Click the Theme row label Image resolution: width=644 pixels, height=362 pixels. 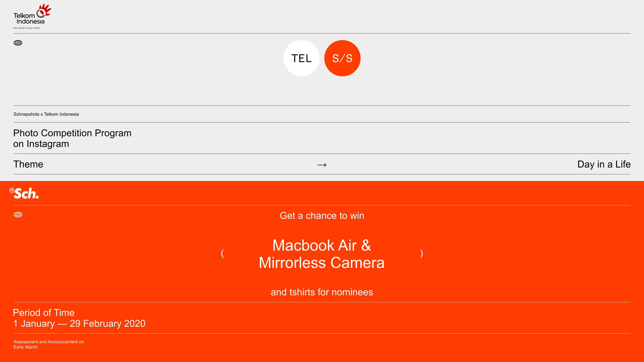[x=28, y=164]
